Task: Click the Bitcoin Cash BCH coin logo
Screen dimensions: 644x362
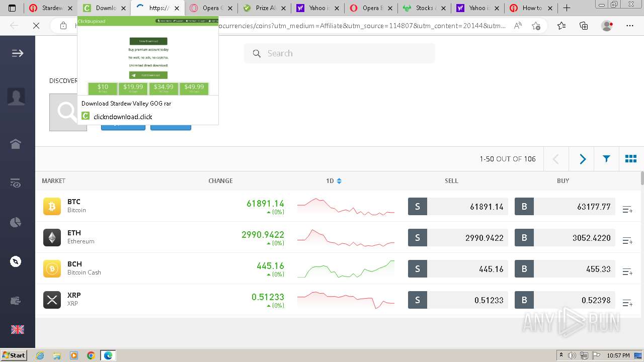Action: [x=52, y=268]
